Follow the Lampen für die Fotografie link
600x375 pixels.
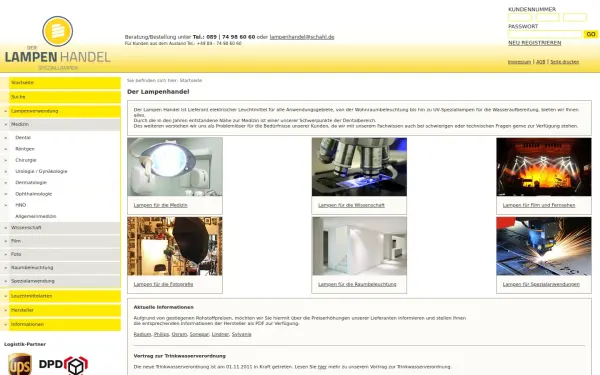coord(163,284)
